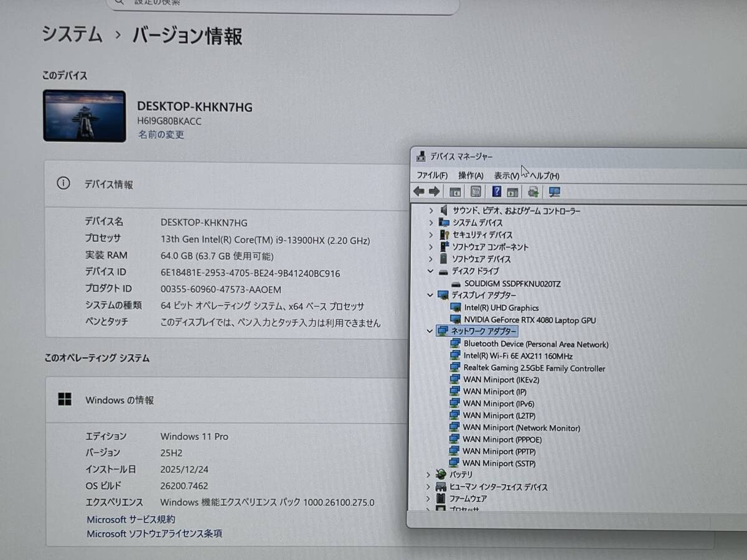Click the Update driver software toolbar icon
This screenshot has width=747, height=560.
(x=533, y=192)
